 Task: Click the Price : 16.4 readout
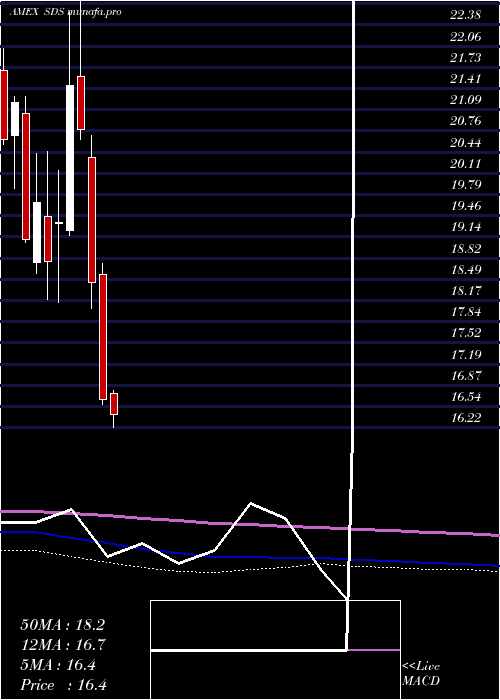click(x=63, y=685)
